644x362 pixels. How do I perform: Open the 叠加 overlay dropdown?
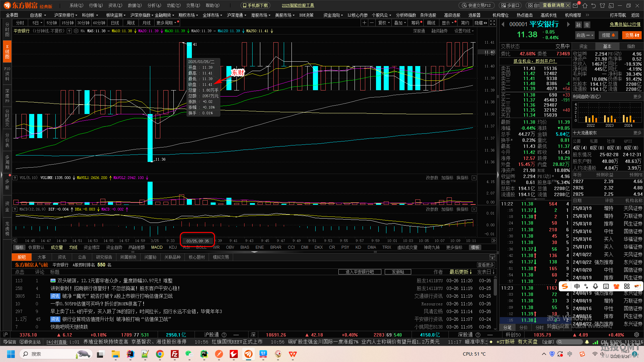click(400, 23)
